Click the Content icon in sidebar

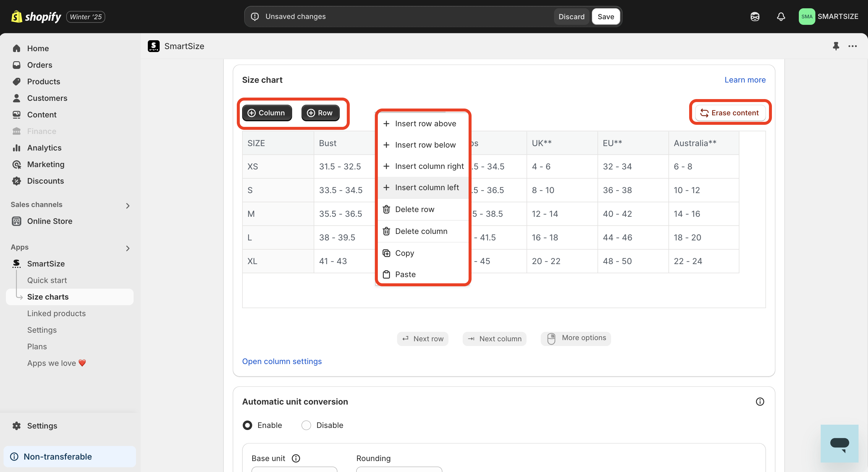point(17,114)
